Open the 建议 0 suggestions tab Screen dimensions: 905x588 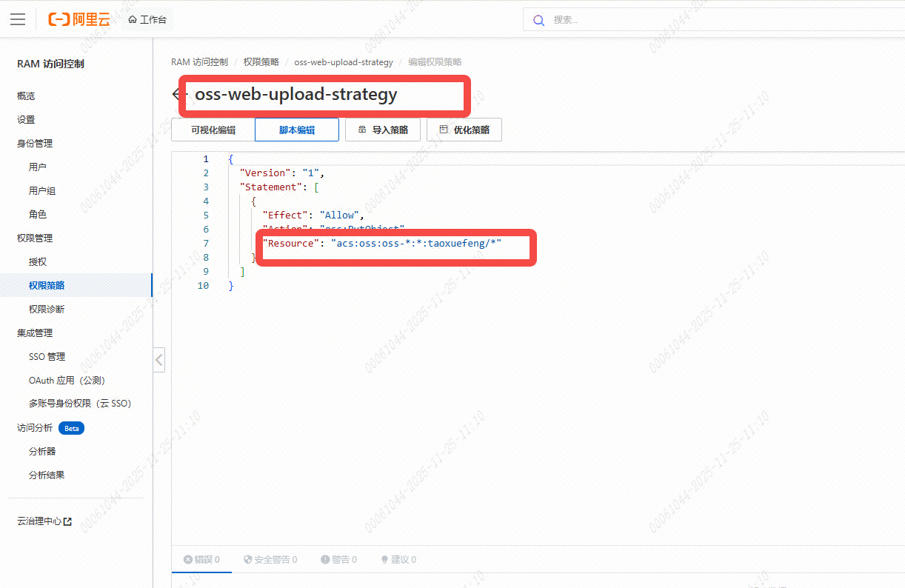(x=398, y=560)
